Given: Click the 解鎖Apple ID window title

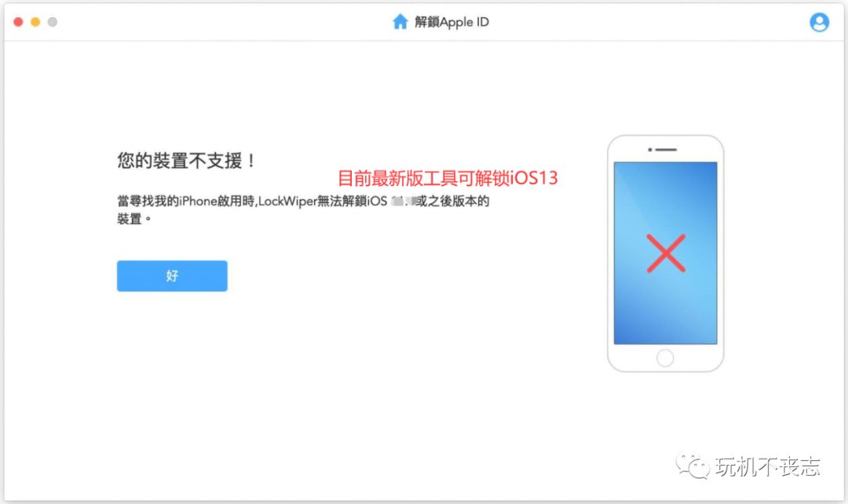Looking at the screenshot, I should coord(451,22).
